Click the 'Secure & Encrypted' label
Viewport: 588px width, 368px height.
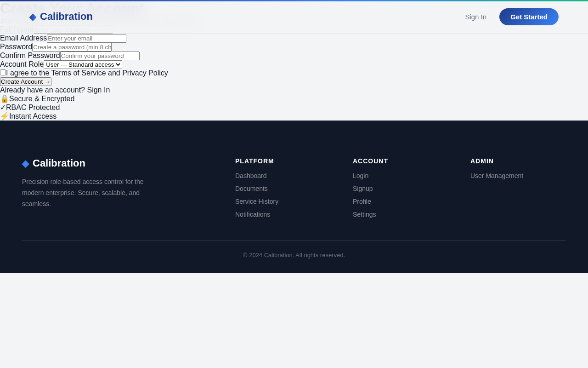pos(42,98)
